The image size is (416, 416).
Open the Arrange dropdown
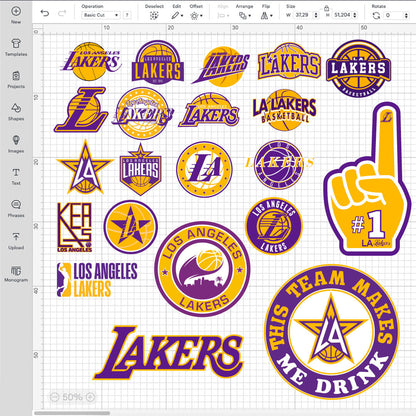point(244,15)
